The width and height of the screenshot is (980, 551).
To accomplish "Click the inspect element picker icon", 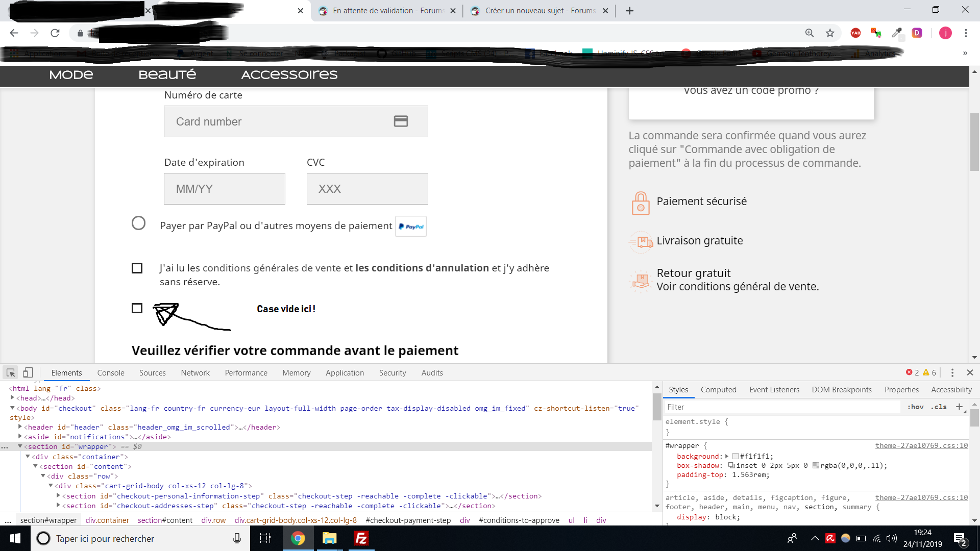I will [x=11, y=373].
